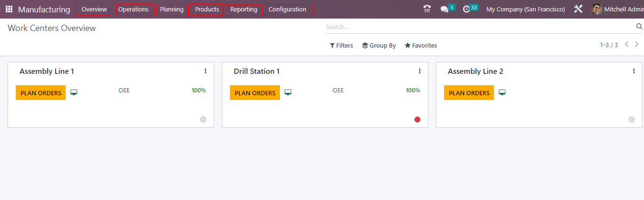Toggle Assembly Line 1 grey status dot
Screen dimensions: 644x200
pyautogui.click(x=203, y=120)
